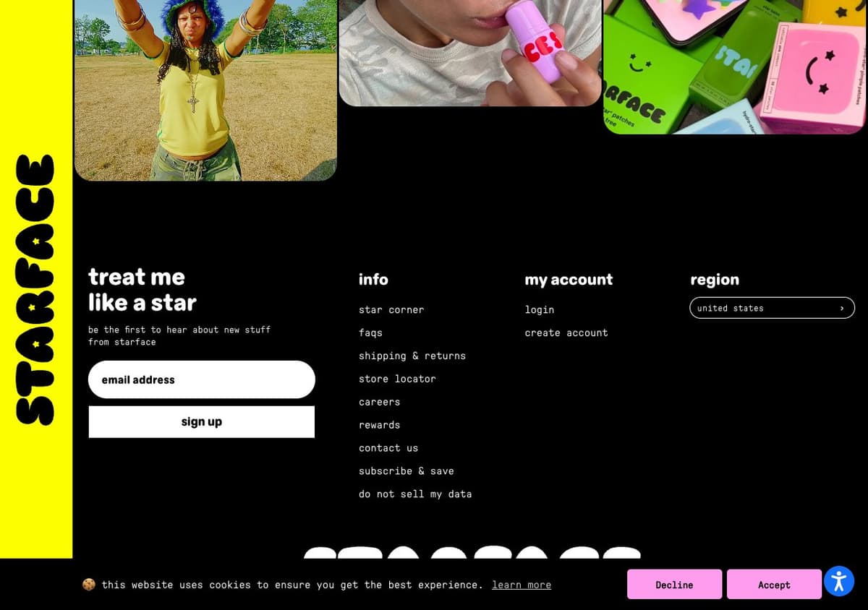Open the login link under my account
Image resolution: width=868 pixels, height=610 pixels.
click(540, 309)
